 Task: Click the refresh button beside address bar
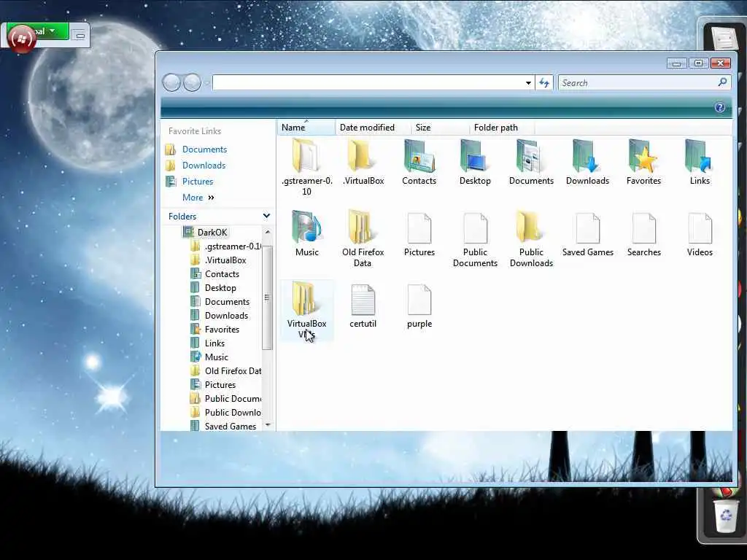click(x=544, y=83)
